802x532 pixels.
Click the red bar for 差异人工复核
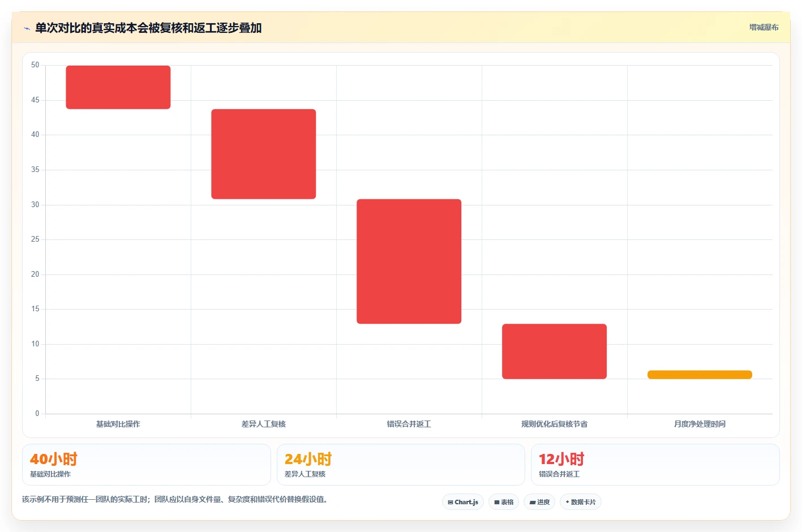(264, 154)
